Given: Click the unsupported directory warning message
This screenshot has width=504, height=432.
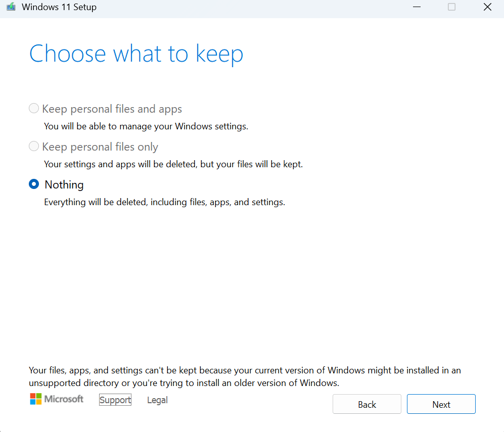Looking at the screenshot, I should 245,376.
